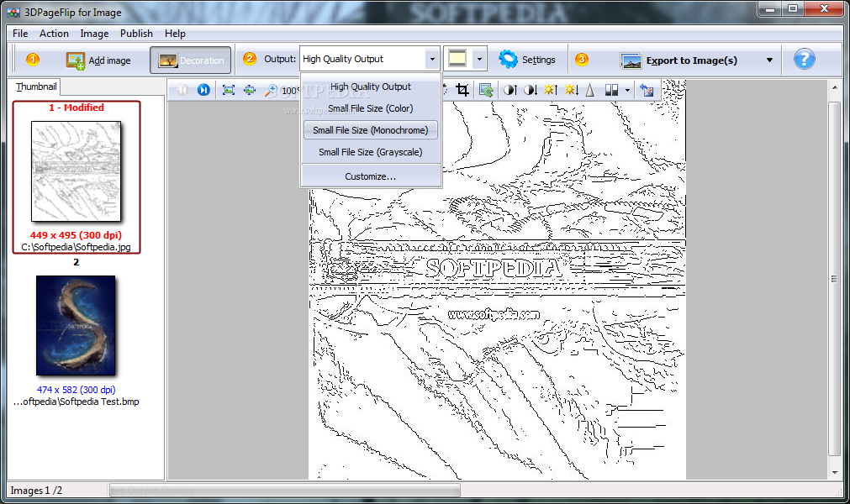Select the Crop tool icon
The width and height of the screenshot is (850, 504).
click(462, 90)
